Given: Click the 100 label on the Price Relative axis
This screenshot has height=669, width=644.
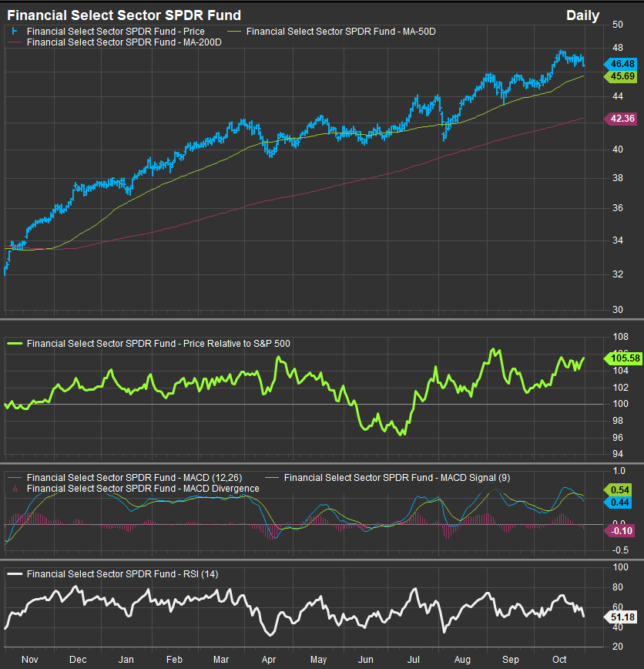Looking at the screenshot, I should pyautogui.click(x=621, y=404).
